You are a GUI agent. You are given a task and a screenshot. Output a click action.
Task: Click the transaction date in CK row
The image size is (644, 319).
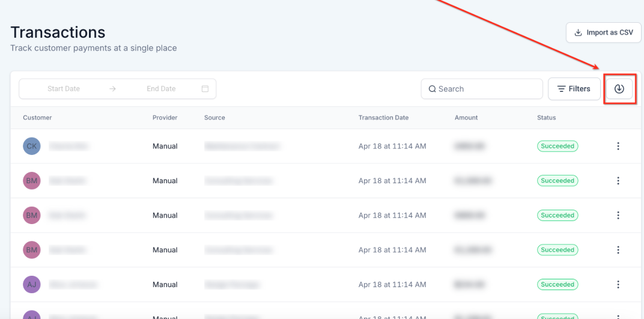pos(392,146)
